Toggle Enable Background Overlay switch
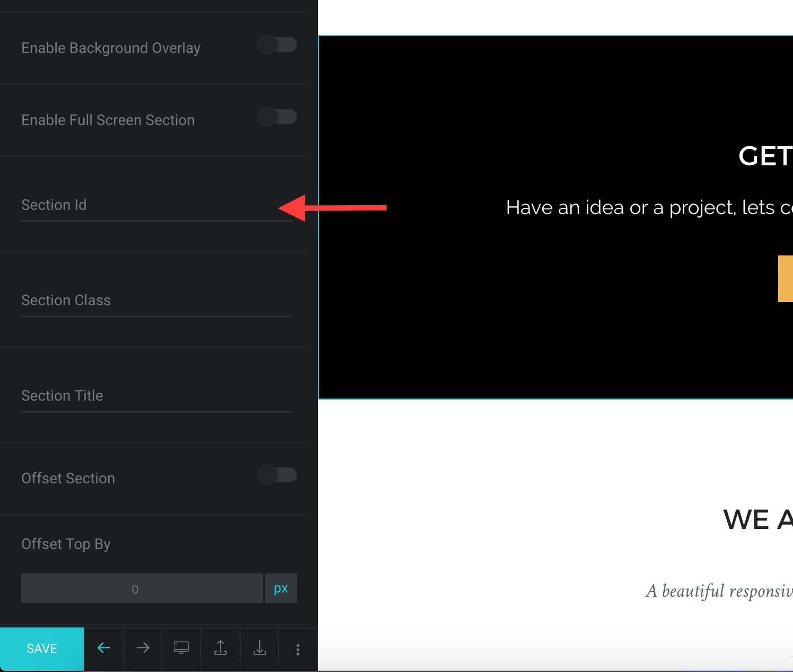 pos(276,45)
